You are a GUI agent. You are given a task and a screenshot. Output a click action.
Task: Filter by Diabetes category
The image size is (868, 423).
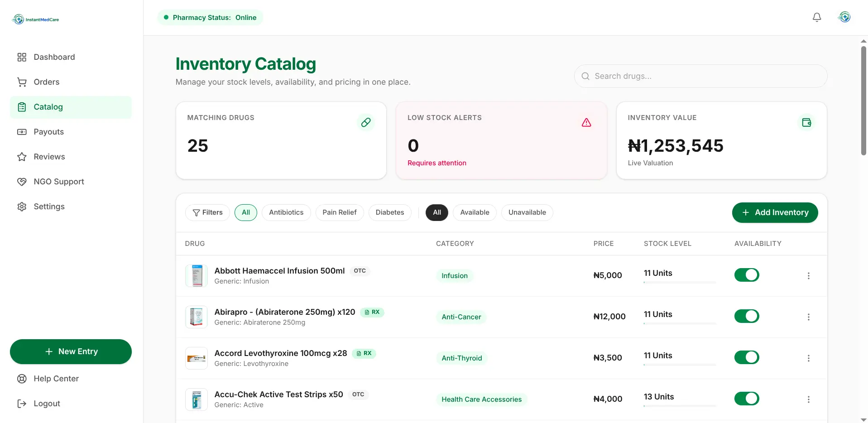390,212
